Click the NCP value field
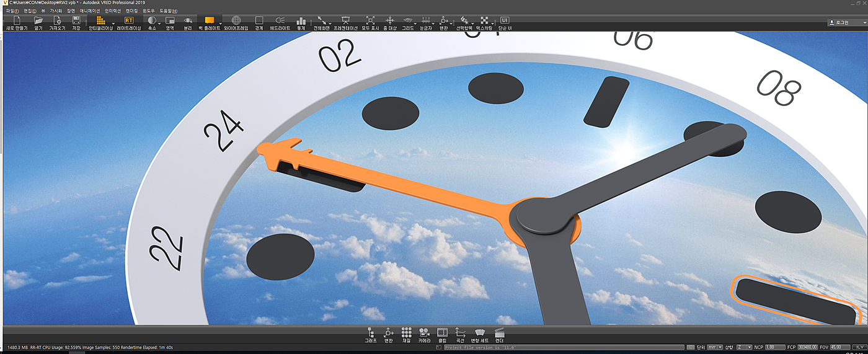 pos(774,347)
